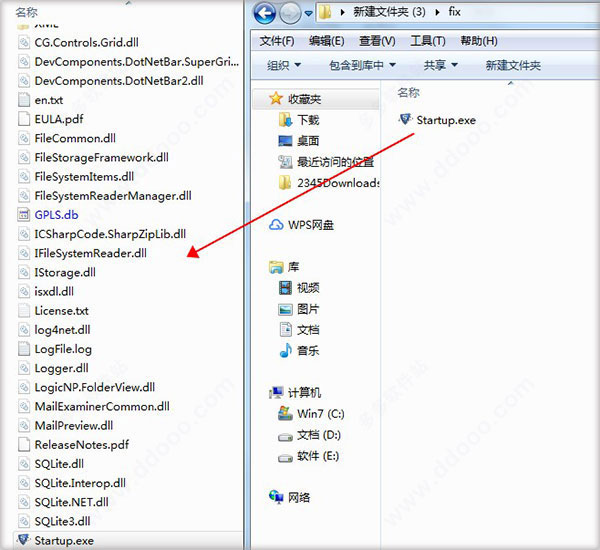Select the ReleaseNotes.pdf file
This screenshot has height=550, width=600.
73,444
